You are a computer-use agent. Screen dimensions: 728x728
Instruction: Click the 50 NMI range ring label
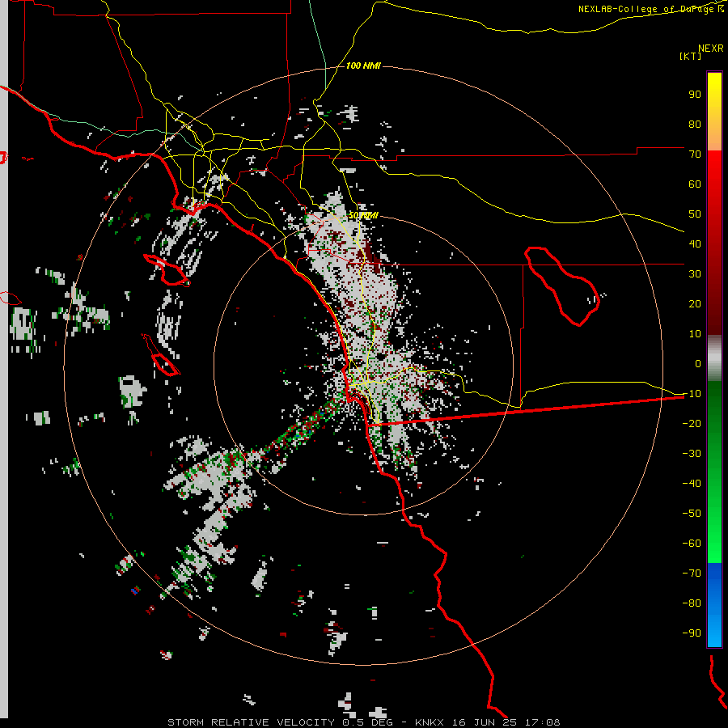[363, 216]
